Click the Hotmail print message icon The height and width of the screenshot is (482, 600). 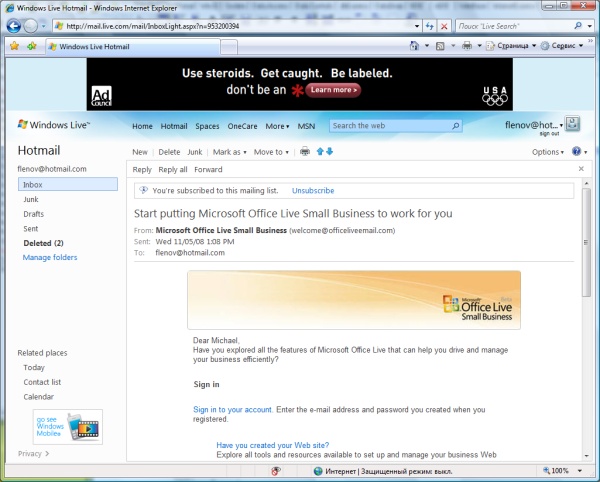(x=305, y=151)
